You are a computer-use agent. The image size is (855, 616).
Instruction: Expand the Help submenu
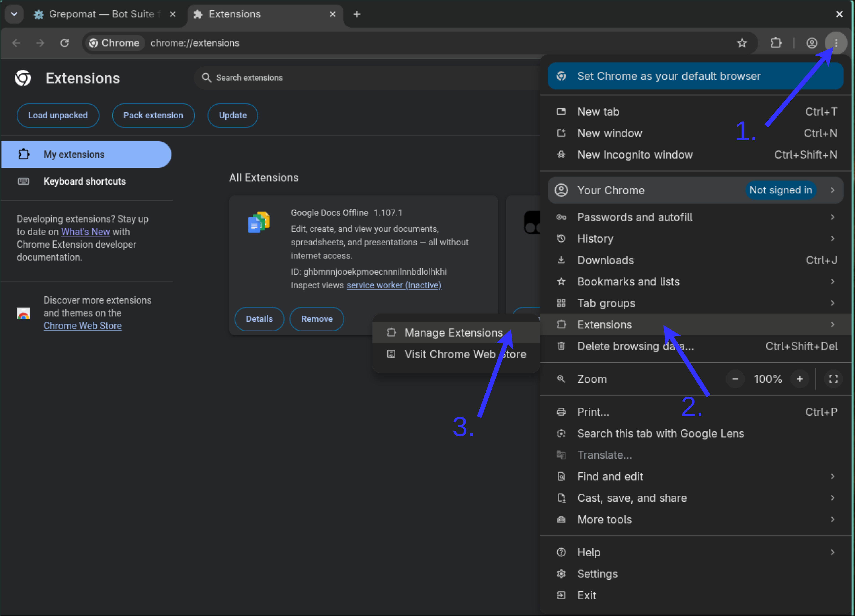[x=695, y=552]
